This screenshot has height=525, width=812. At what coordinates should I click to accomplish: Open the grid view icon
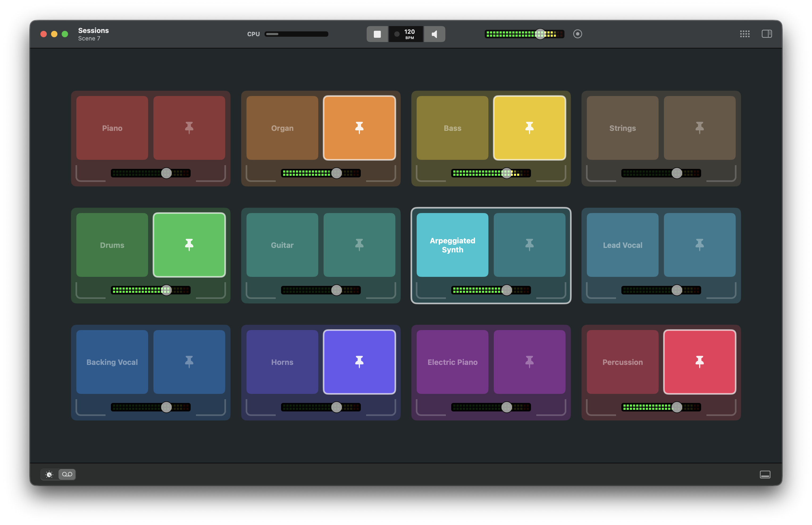click(744, 34)
